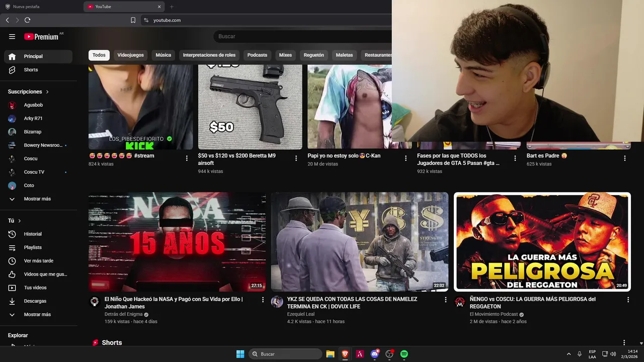Select the Mixes filter chip
Viewport: 644px width, 362px height.
(x=285, y=55)
